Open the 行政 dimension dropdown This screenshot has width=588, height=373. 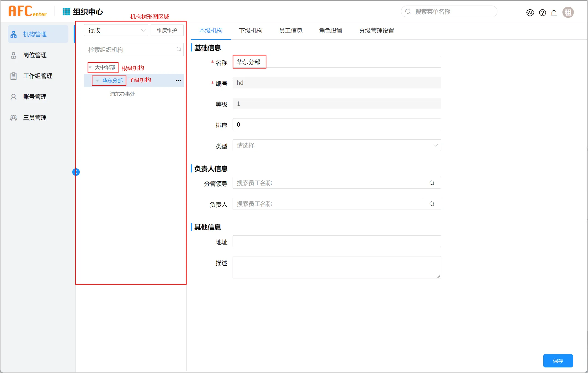point(116,30)
